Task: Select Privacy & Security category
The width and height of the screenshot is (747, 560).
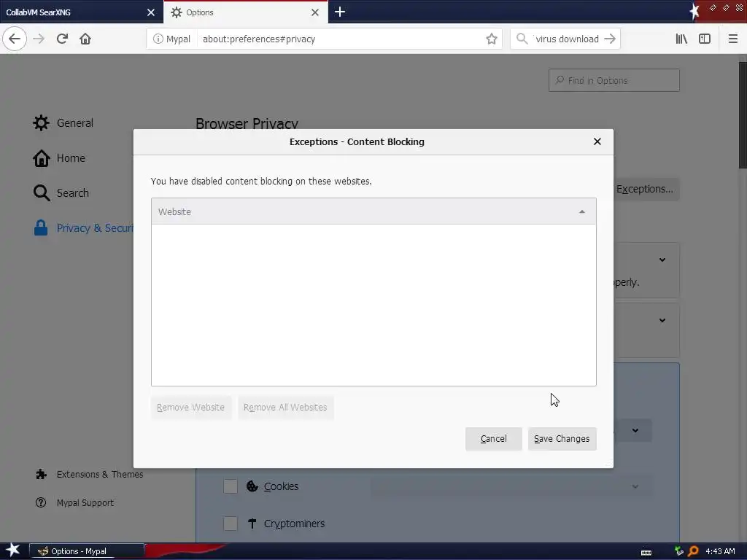Action: point(83,228)
